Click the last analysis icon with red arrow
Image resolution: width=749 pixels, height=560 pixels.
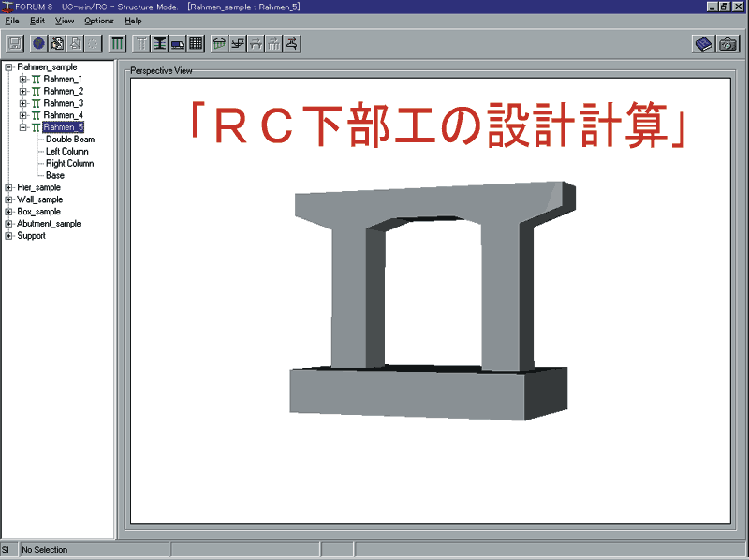292,43
